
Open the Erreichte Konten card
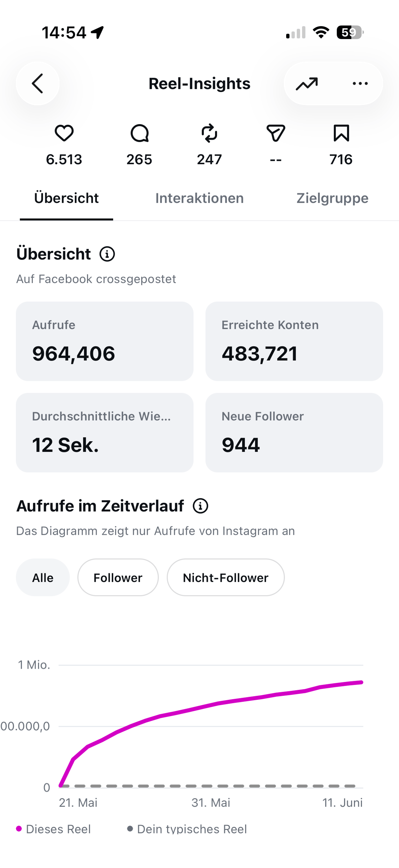point(294,341)
